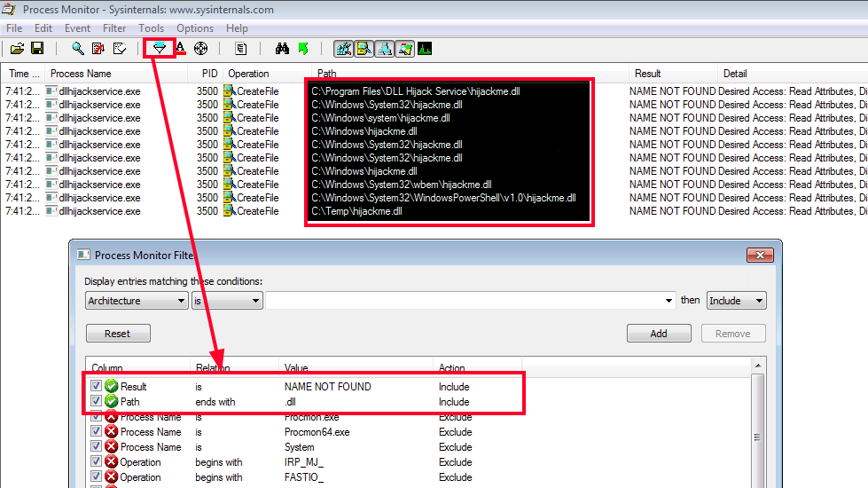Click the Reset button
Screen dimensions: 868x488
pos(118,334)
